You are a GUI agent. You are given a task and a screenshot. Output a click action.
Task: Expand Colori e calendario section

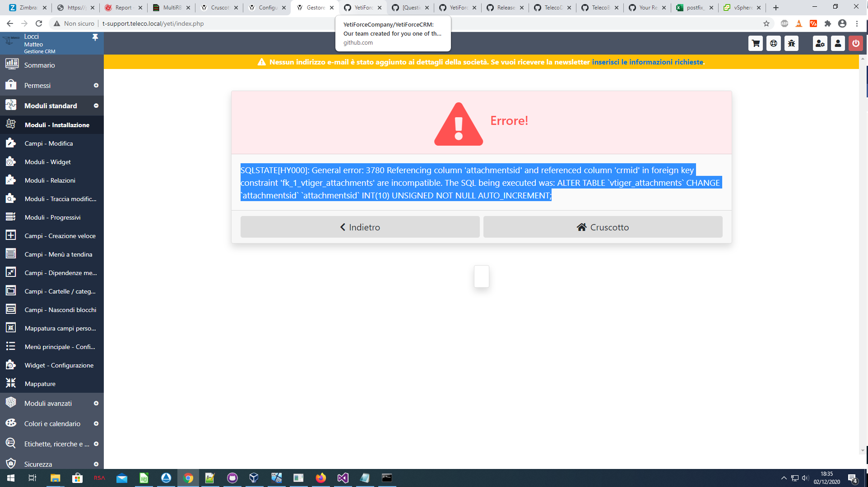(x=51, y=423)
